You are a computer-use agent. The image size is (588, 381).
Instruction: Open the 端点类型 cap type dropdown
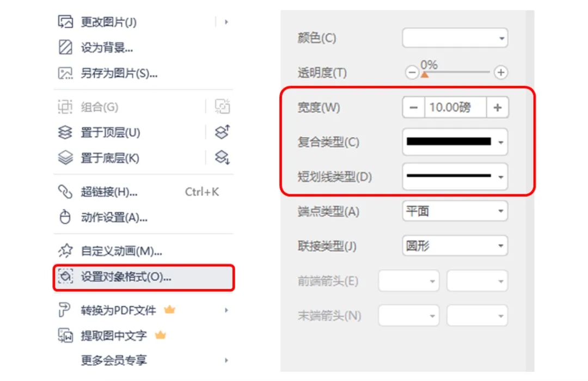(x=455, y=211)
